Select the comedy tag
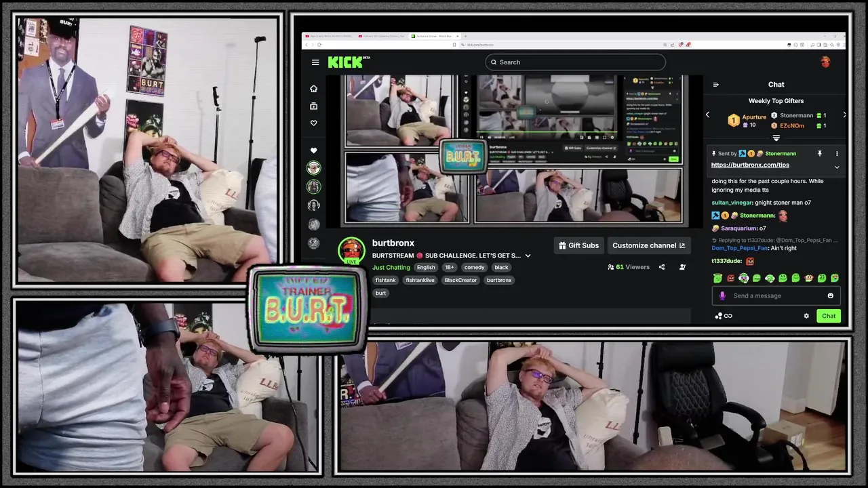This screenshot has width=868, height=488. (475, 268)
